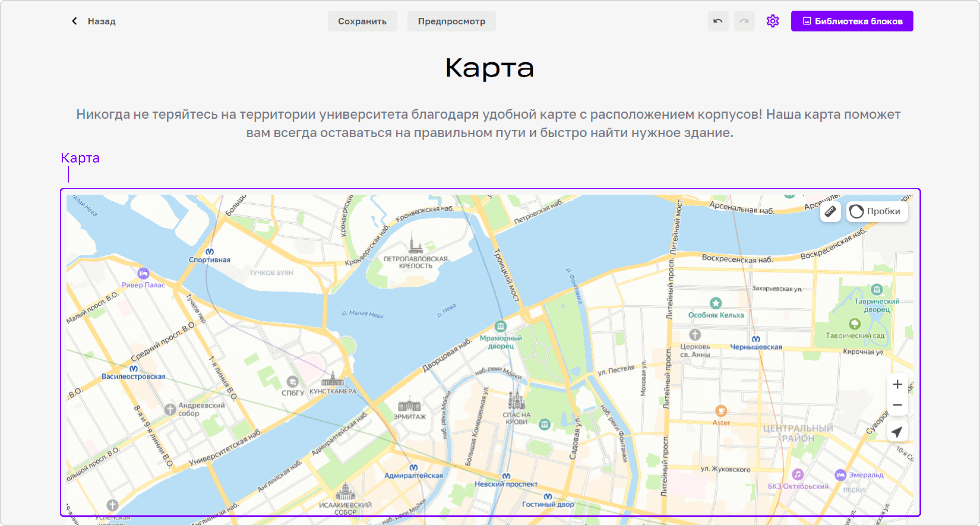Click the Кунсткамера building icon

coord(332,379)
